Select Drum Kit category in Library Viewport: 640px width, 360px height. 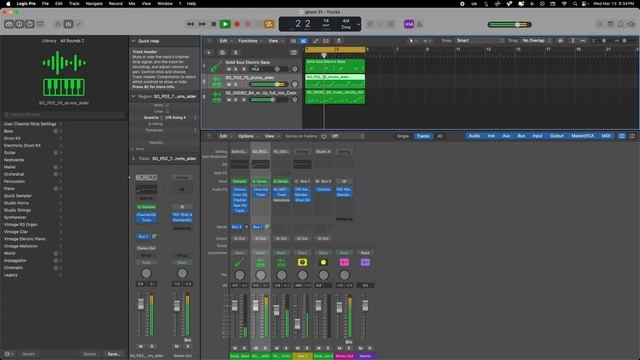tap(12, 138)
